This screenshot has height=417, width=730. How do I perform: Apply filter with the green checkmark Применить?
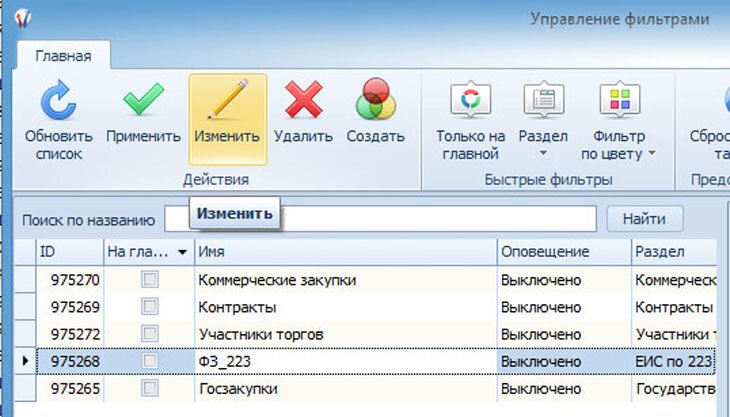tap(143, 103)
